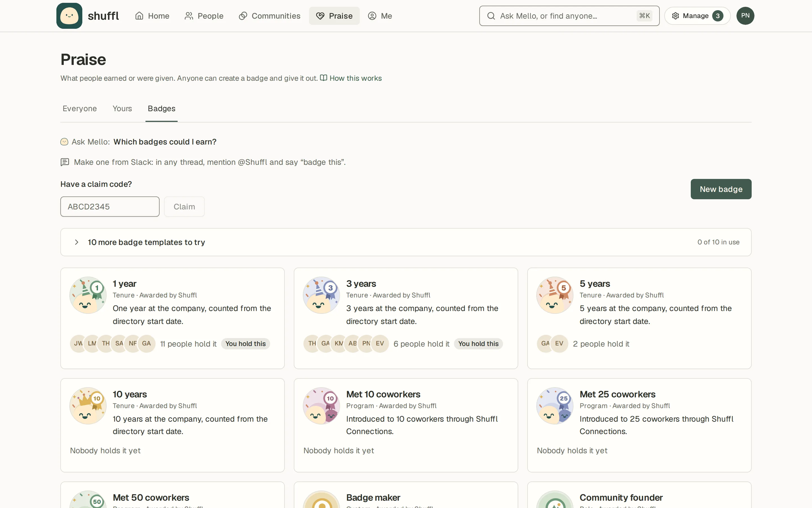Click the claim code input field
Image resolution: width=812 pixels, height=508 pixels.
pyautogui.click(x=110, y=207)
